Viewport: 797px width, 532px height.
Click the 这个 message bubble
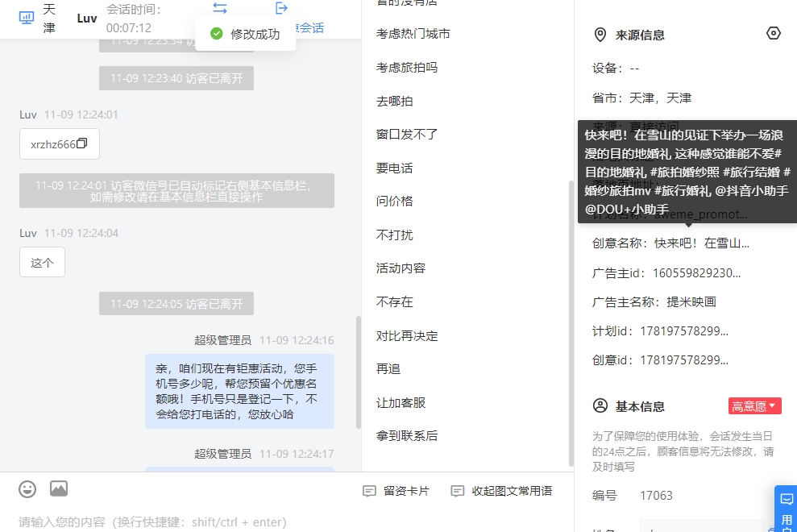coord(42,262)
